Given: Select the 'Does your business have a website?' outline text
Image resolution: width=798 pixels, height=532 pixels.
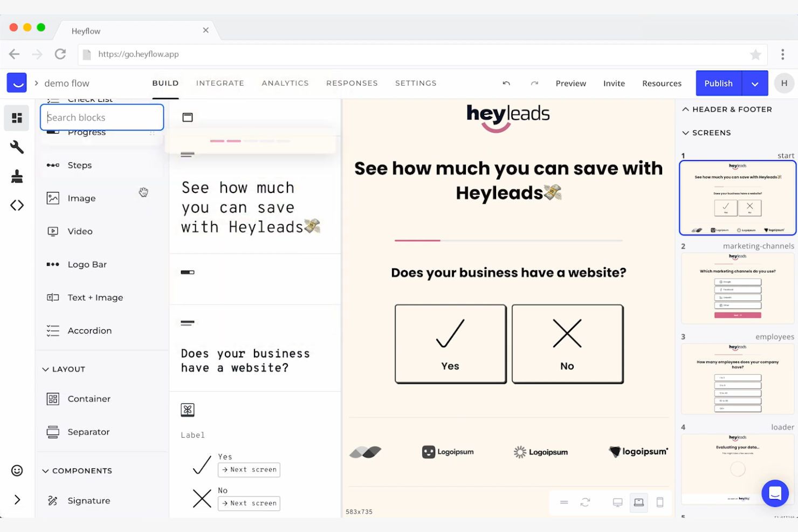Looking at the screenshot, I should pyautogui.click(x=245, y=361).
